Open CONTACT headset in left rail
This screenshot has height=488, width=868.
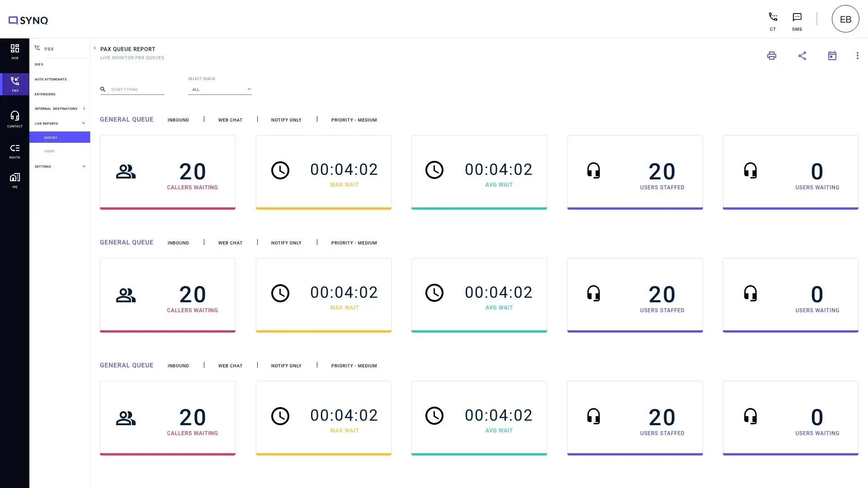click(x=14, y=119)
